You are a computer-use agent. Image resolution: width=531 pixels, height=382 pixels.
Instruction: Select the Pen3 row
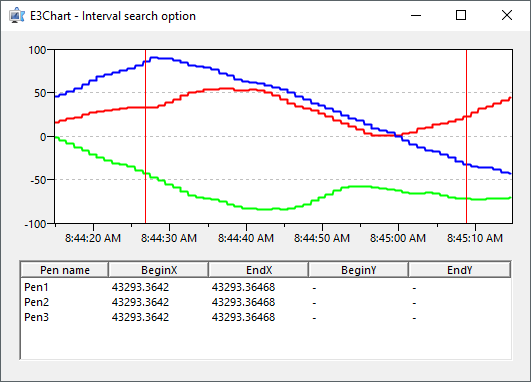pyautogui.click(x=266, y=317)
